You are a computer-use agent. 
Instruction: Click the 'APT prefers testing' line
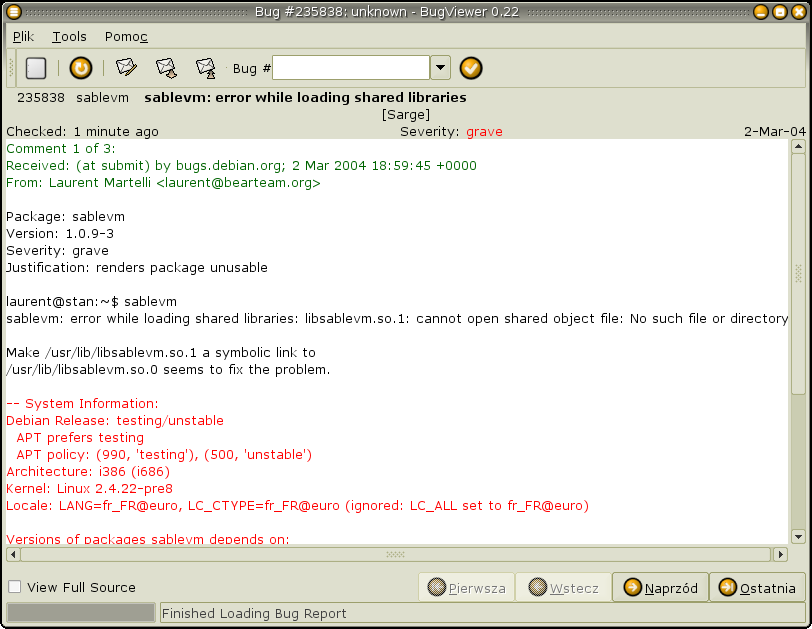click(x=80, y=438)
